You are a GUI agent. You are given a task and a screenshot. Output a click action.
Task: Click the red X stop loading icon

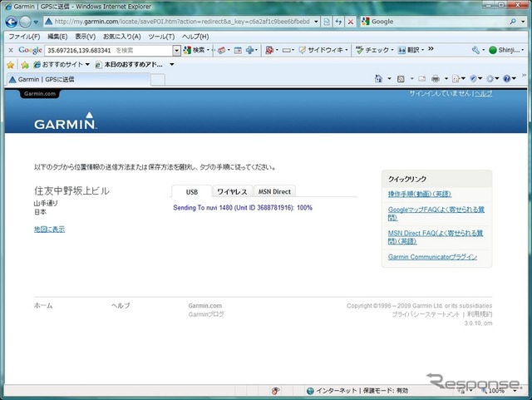[x=351, y=22]
